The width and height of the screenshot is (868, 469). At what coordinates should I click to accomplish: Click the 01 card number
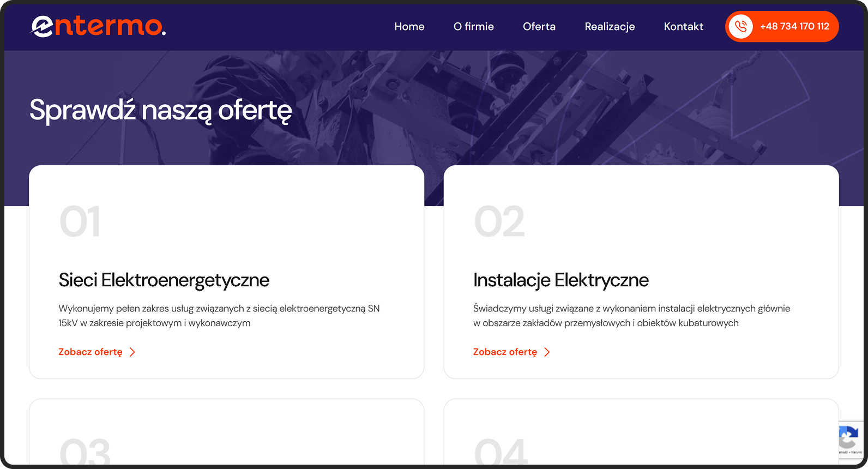(x=80, y=222)
